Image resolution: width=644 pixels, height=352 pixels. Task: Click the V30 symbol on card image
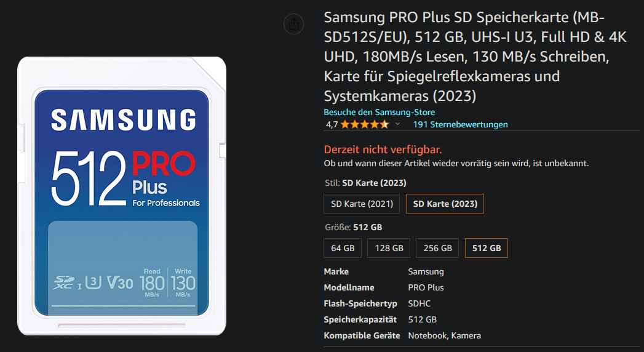click(120, 282)
